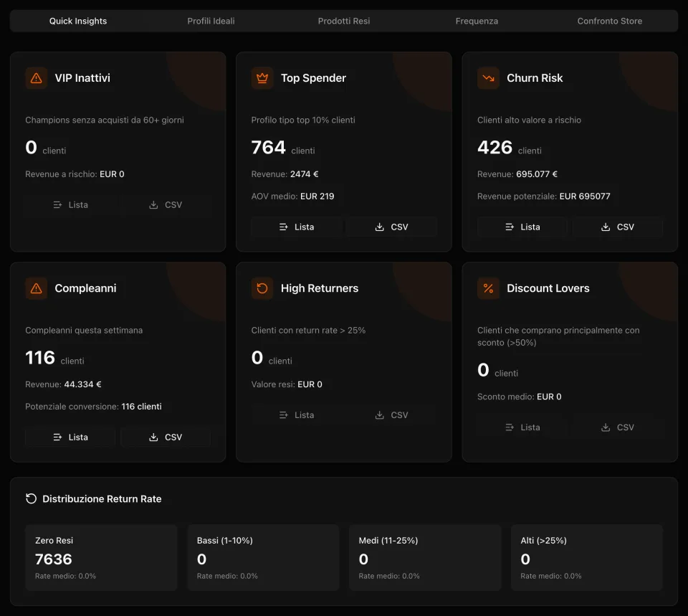The width and height of the screenshot is (688, 616).
Task: Click the Compleanni revenue 44.334 €
Action: pos(83,384)
